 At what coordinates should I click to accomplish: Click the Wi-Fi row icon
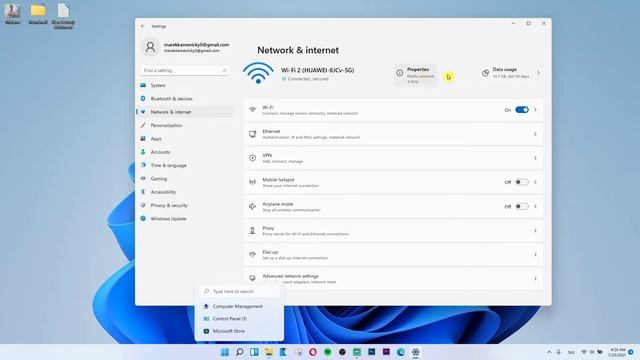(x=253, y=110)
